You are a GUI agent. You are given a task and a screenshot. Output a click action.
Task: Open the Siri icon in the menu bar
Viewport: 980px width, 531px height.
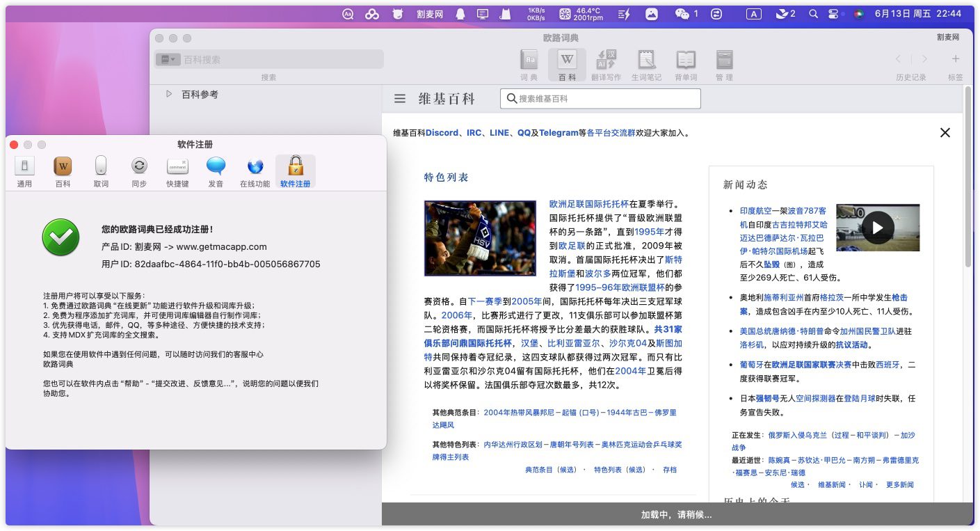[859, 14]
